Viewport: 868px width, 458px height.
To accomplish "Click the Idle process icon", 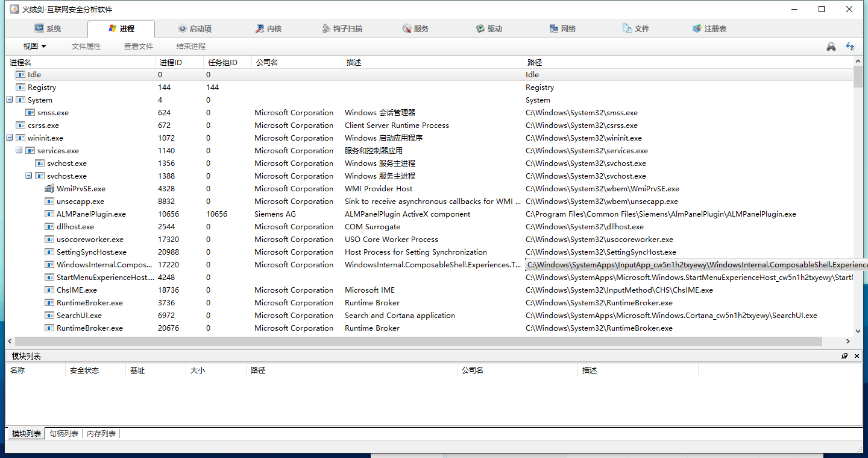I will click(x=20, y=75).
